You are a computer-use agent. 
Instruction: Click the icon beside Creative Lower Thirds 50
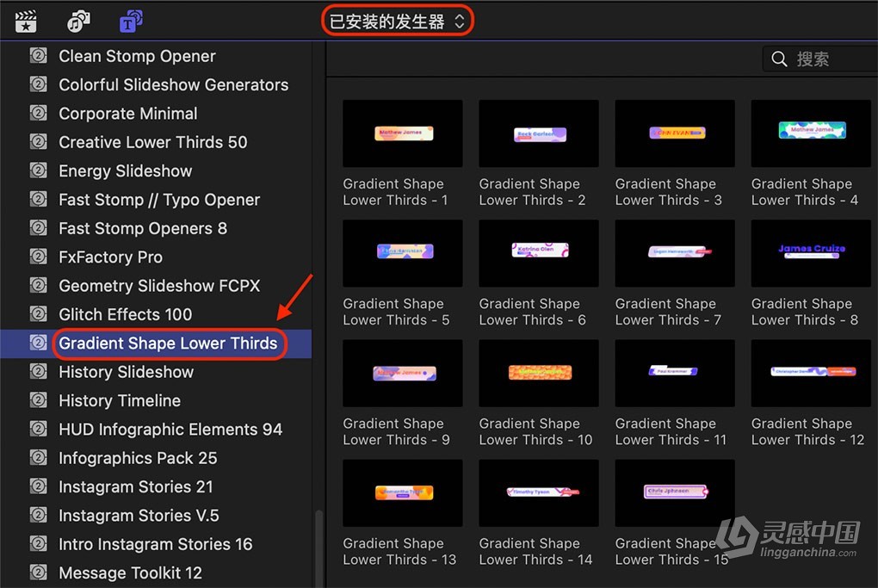coord(38,142)
